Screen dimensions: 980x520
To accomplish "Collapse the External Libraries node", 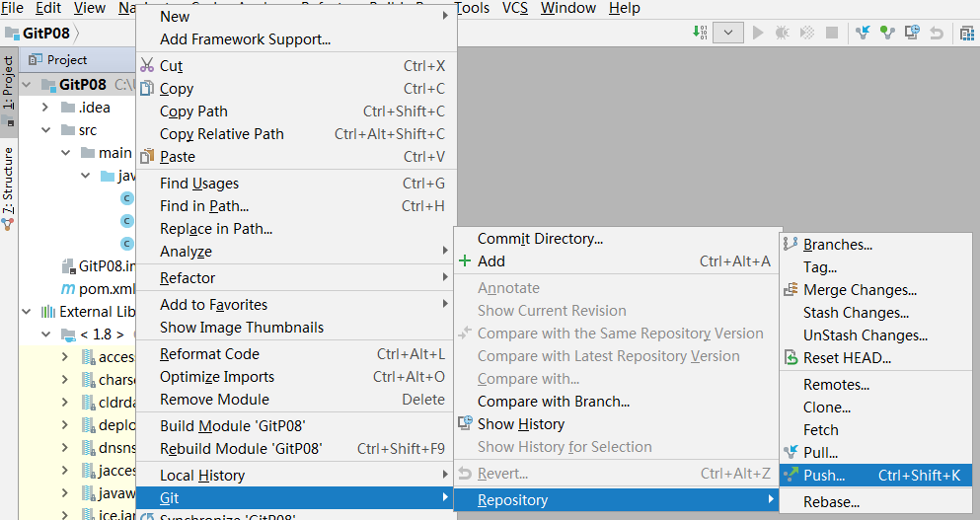I will [x=26, y=312].
